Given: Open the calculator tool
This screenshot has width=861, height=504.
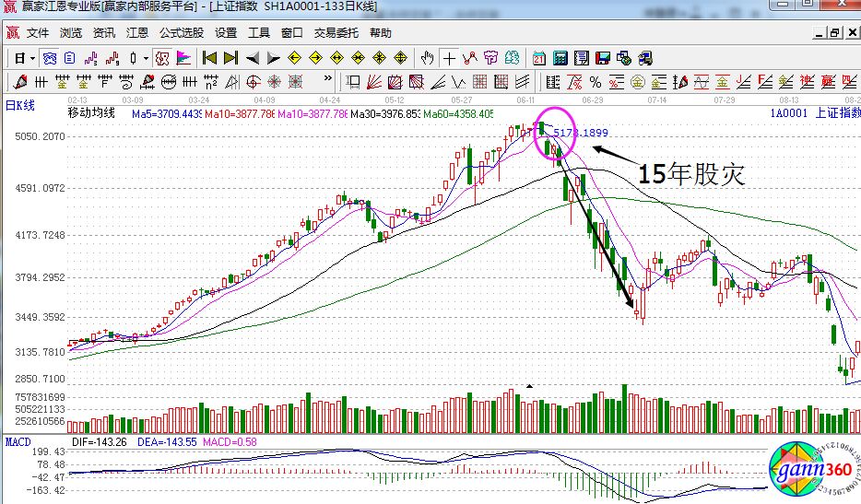Looking at the screenshot, I should tap(560, 58).
